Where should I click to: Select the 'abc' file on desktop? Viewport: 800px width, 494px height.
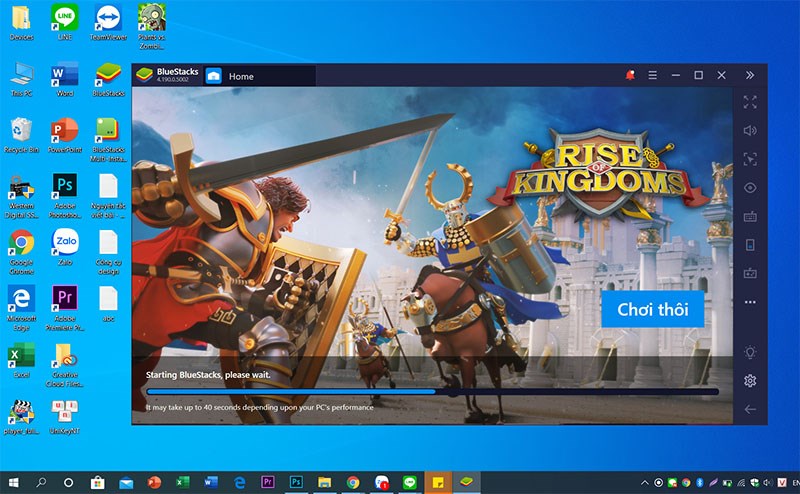tap(108, 304)
